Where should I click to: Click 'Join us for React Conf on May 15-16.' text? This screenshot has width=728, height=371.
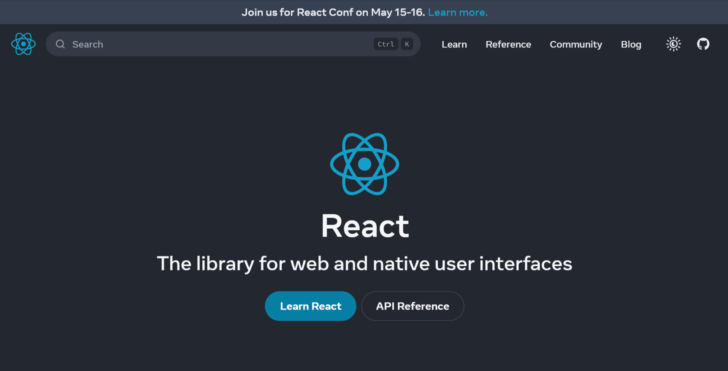coord(333,13)
